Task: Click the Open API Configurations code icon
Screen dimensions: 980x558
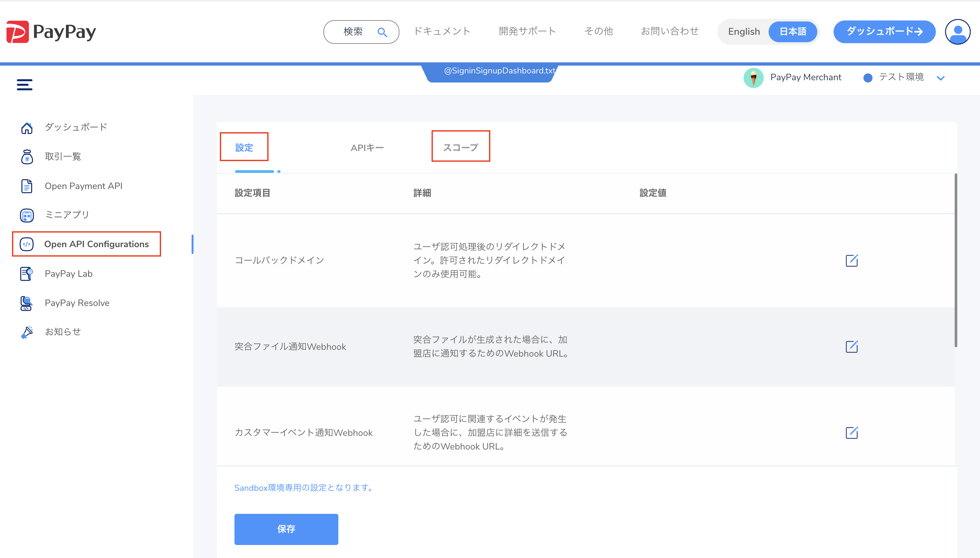Action: (x=27, y=244)
